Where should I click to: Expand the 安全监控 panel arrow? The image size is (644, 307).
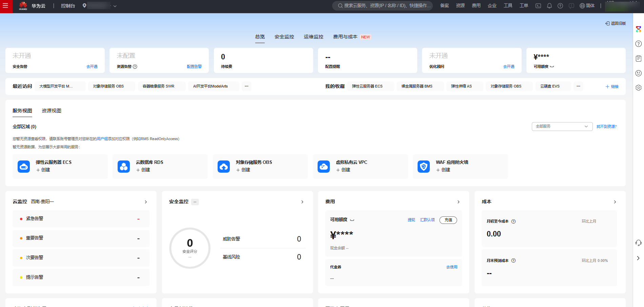[x=302, y=202]
